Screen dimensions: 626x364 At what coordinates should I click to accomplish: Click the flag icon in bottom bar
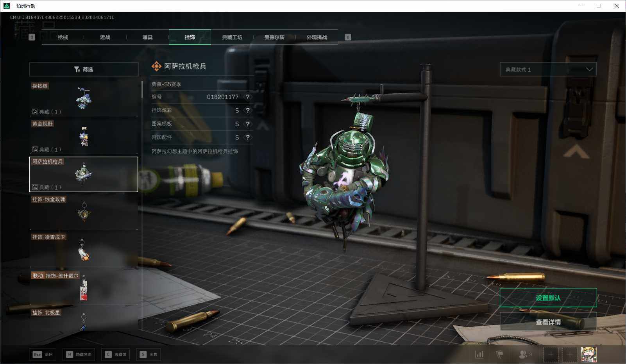499,355
